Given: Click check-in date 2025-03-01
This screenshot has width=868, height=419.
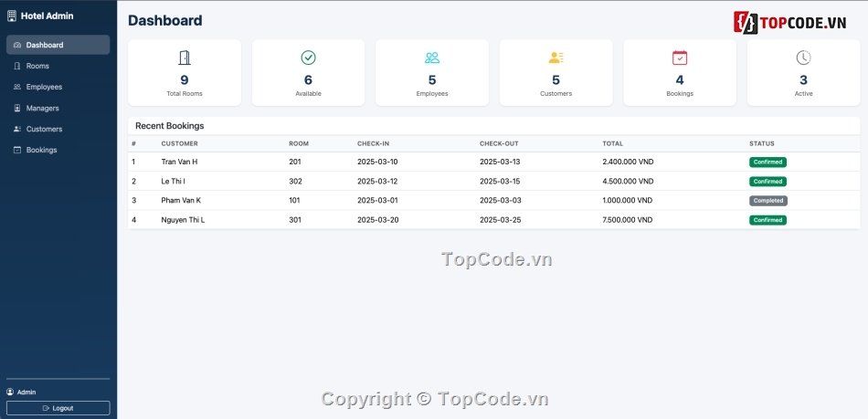Looking at the screenshot, I should pyautogui.click(x=377, y=201).
